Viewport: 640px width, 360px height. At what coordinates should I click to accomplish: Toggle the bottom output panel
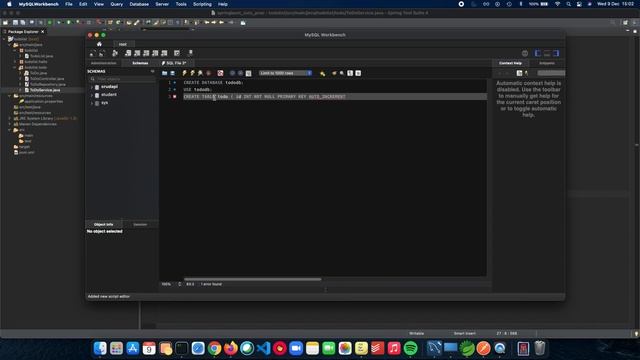click(x=547, y=53)
